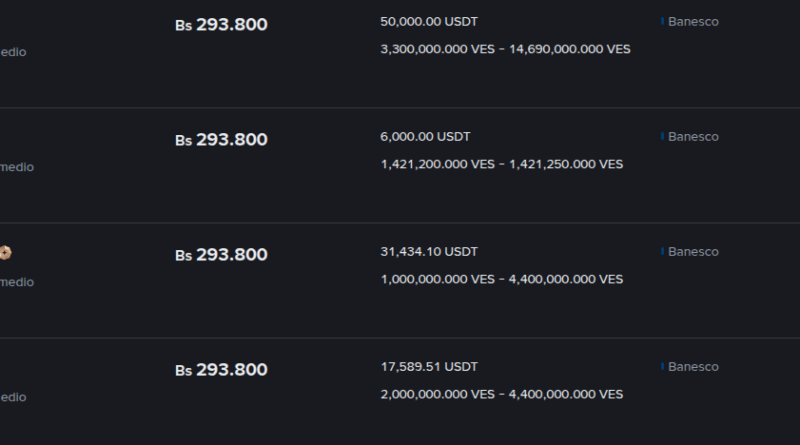The width and height of the screenshot is (800, 445).
Task: Select price Bs 293.800 beside 31,434.10 USDT
Action: tap(221, 255)
